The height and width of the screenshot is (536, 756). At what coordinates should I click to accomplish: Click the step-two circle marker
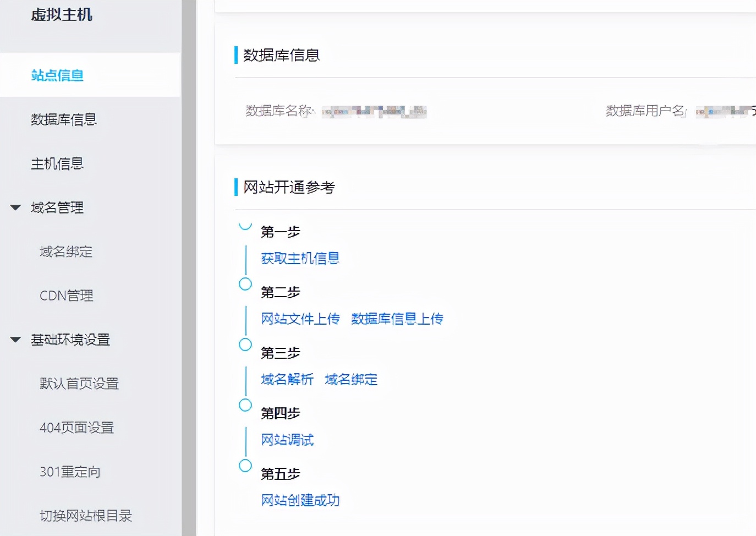[x=245, y=284]
